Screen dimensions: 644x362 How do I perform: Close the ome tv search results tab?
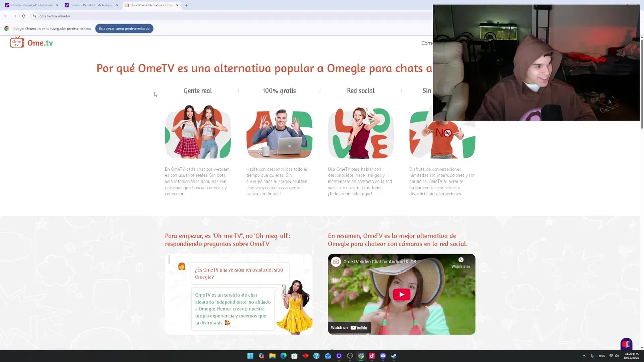(117, 5)
